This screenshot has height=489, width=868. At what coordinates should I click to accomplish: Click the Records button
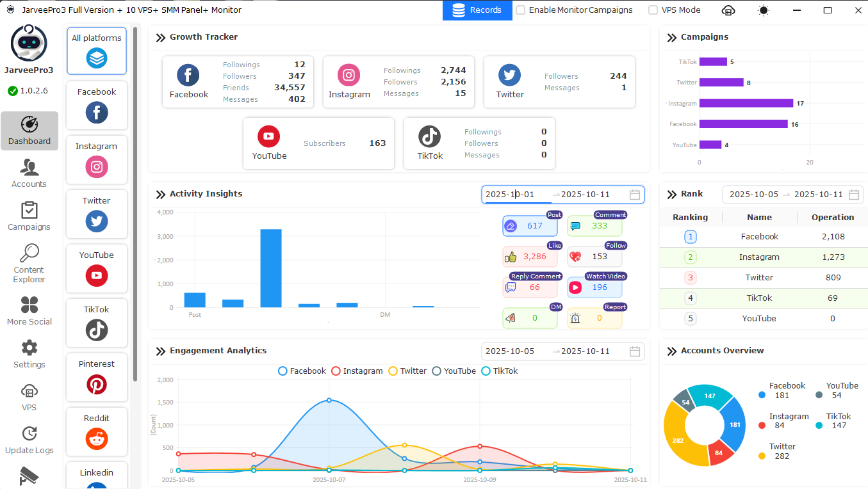coord(477,10)
